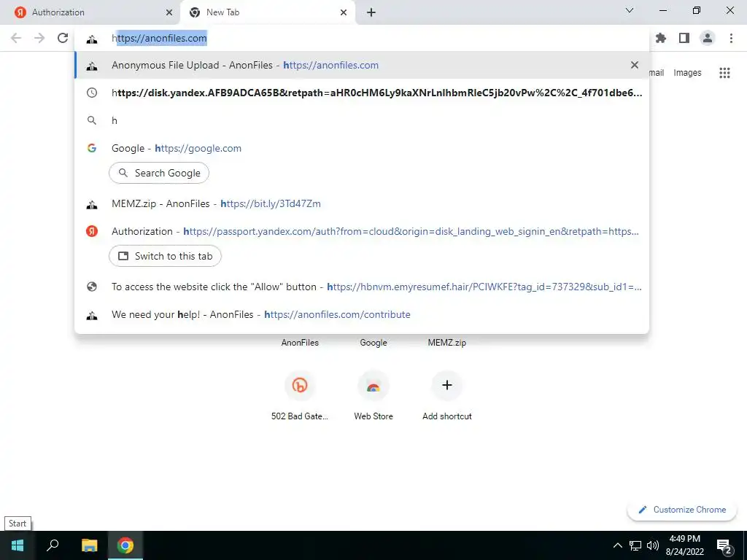Close the Authorization tab
This screenshot has height=560, width=747.
tap(169, 12)
